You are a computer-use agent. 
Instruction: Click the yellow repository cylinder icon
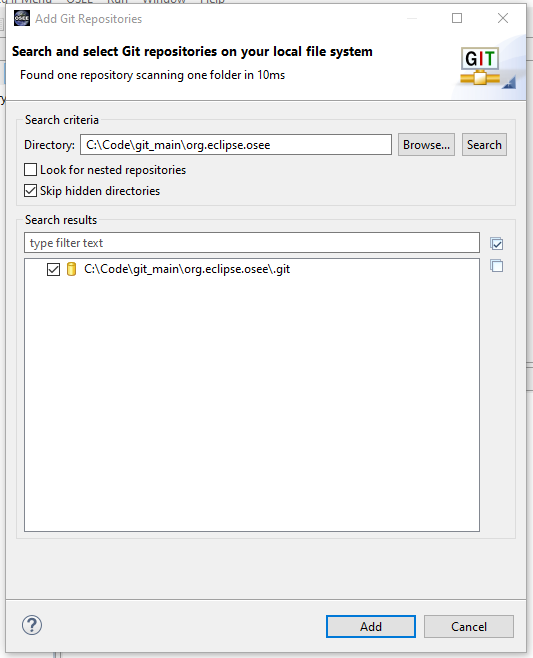[72, 269]
